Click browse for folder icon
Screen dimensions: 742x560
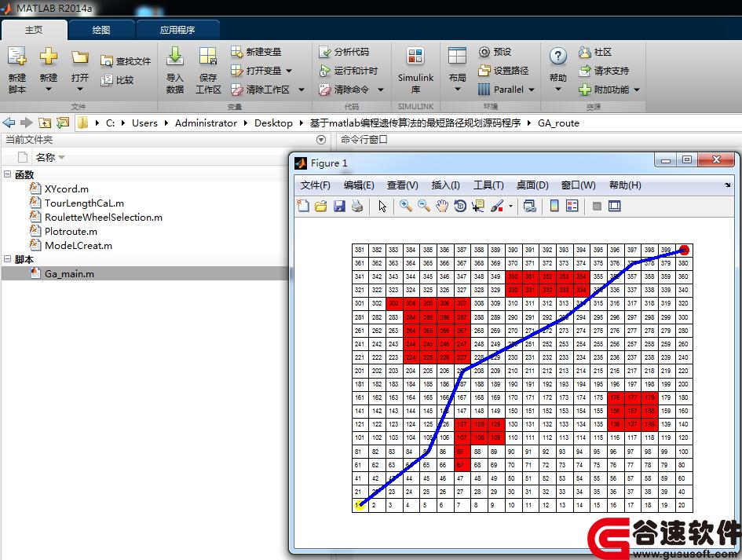(x=63, y=123)
